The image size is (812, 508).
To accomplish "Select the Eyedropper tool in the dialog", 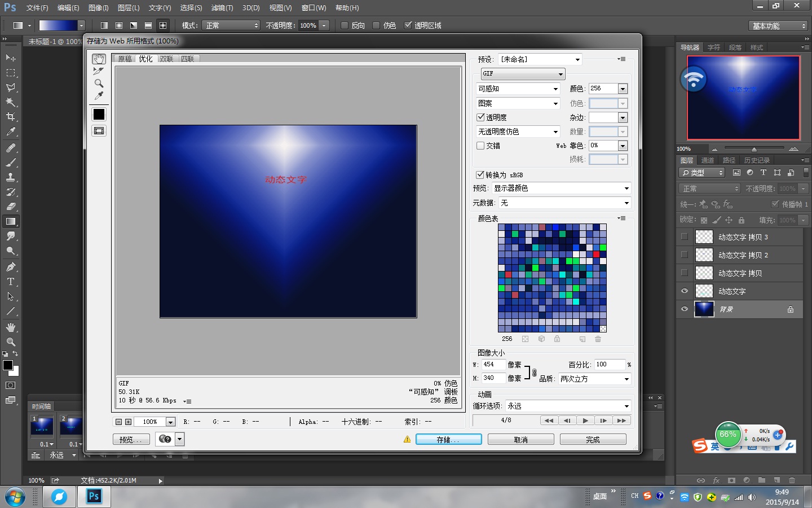I will coord(99,95).
